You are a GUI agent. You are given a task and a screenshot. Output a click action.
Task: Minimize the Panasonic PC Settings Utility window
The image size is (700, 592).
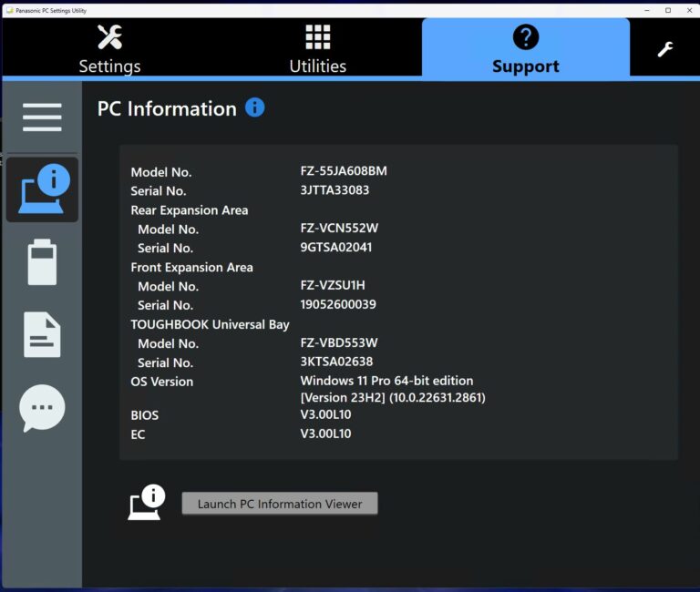(x=646, y=10)
